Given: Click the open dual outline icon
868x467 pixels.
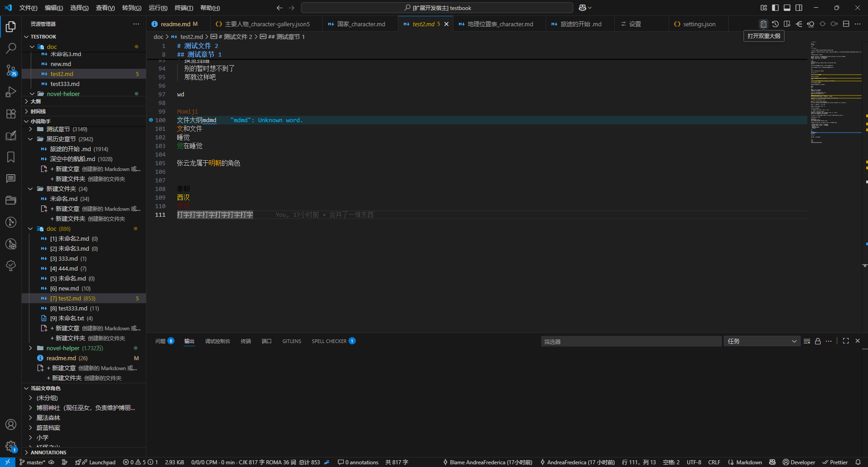Looking at the screenshot, I should [764, 24].
